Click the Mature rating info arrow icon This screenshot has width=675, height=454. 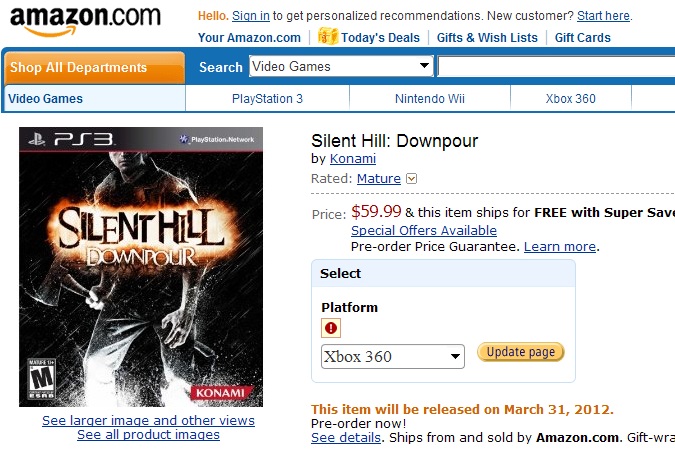pos(411,179)
